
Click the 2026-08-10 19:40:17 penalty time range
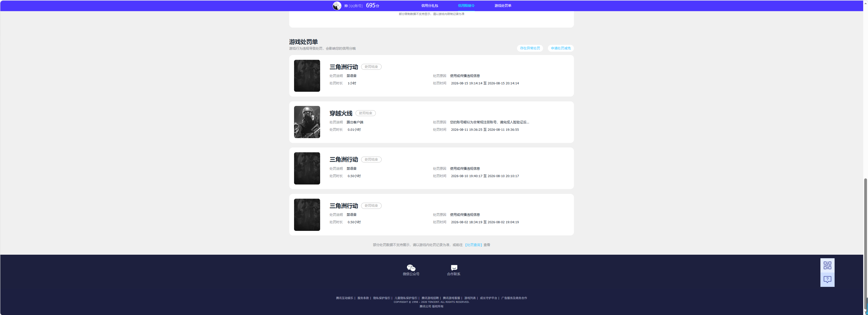(x=485, y=176)
